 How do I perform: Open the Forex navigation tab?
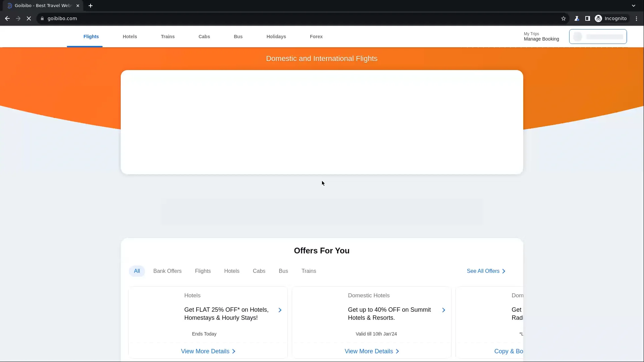[316, 37]
